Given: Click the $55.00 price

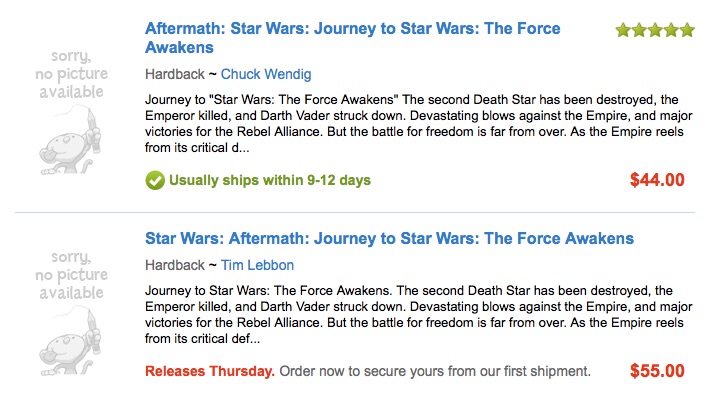Looking at the screenshot, I should click(657, 371).
